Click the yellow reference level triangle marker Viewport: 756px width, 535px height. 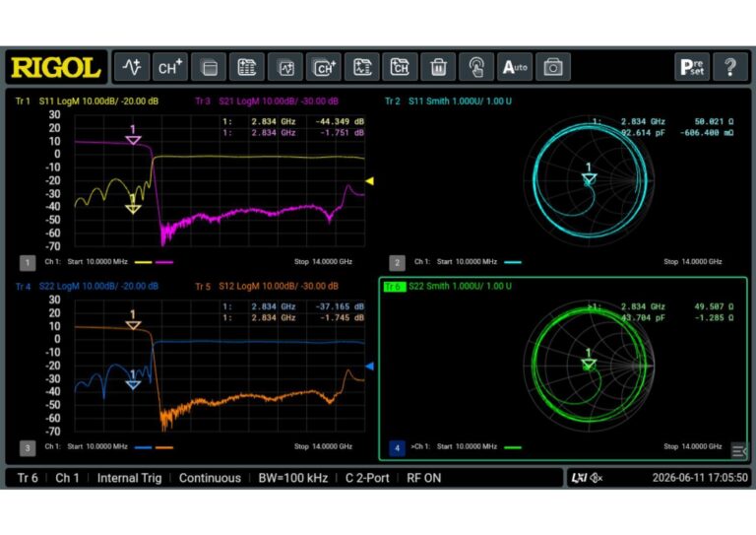pyautogui.click(x=370, y=181)
